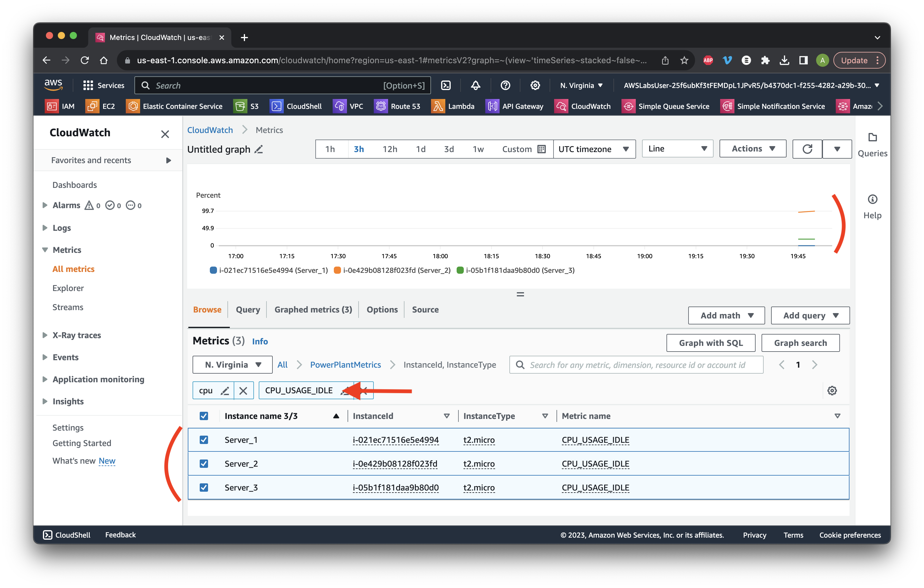Viewport: 924px width, 588px height.
Task: Open the N. Virginia metrics region dropdown
Action: (232, 365)
